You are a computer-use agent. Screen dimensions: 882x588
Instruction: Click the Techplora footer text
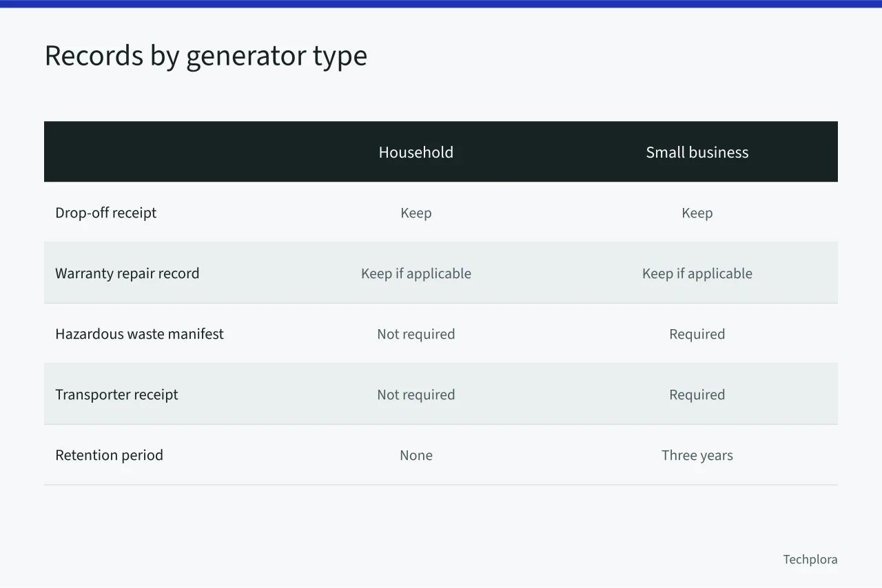(x=810, y=559)
